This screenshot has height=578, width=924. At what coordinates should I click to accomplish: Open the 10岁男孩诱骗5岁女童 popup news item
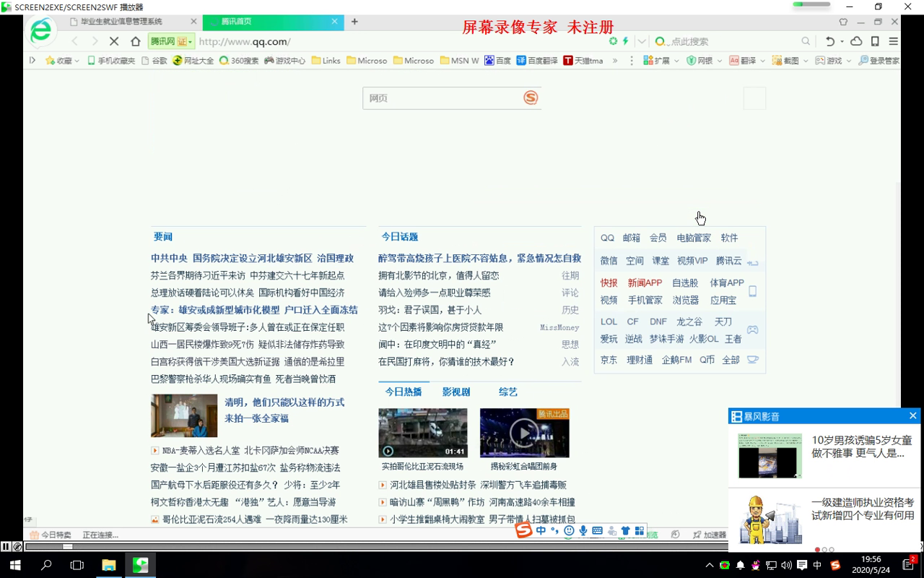(825, 455)
